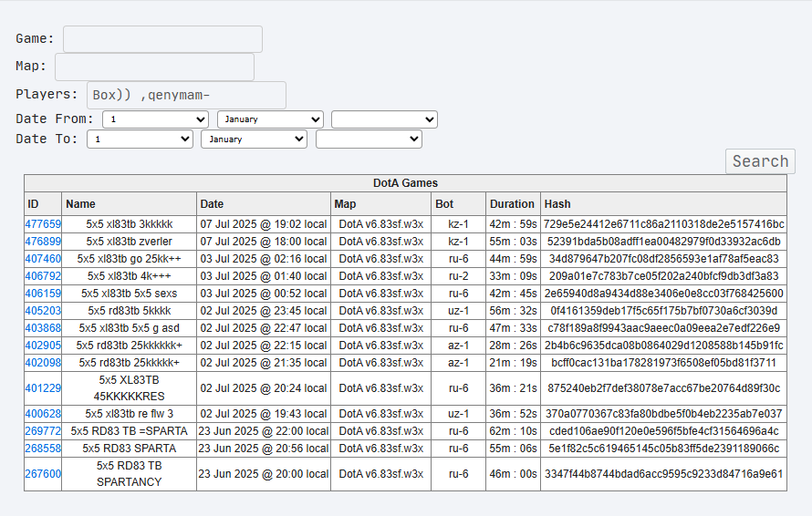Open game ID 477659
Screen dimensions: 812x516
pyautogui.click(x=43, y=224)
